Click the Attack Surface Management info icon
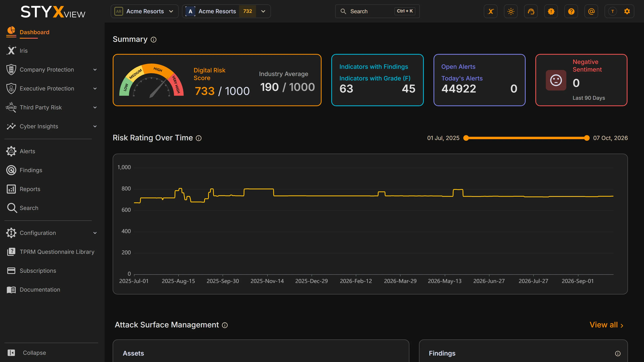 pyautogui.click(x=225, y=325)
